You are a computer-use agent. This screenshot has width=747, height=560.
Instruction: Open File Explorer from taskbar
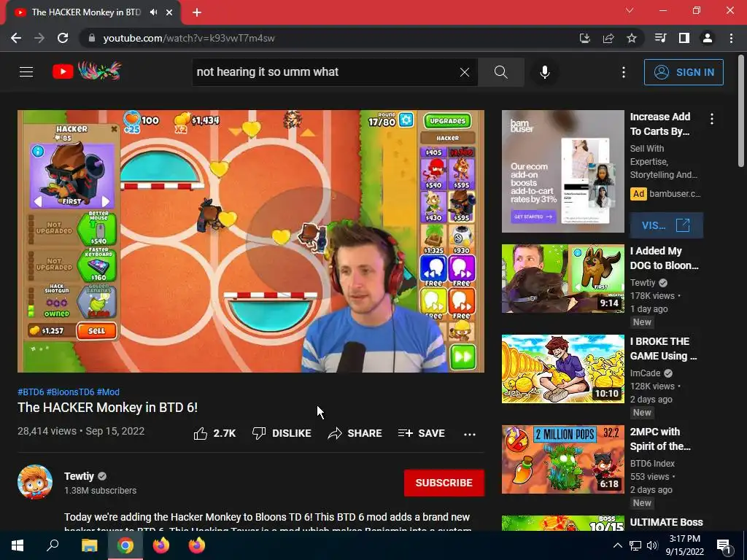[89, 545]
